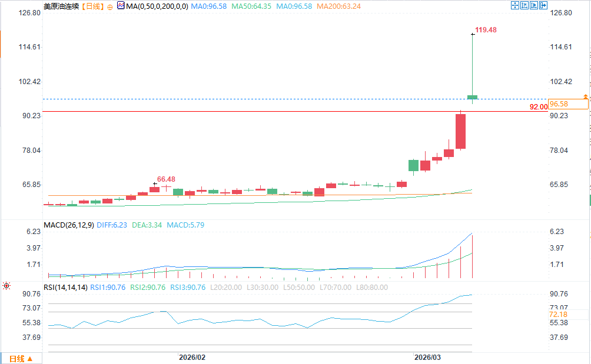The width and height of the screenshot is (591, 364).
Task: Click the exit arrow chart icon
Action: (x=543, y=5)
